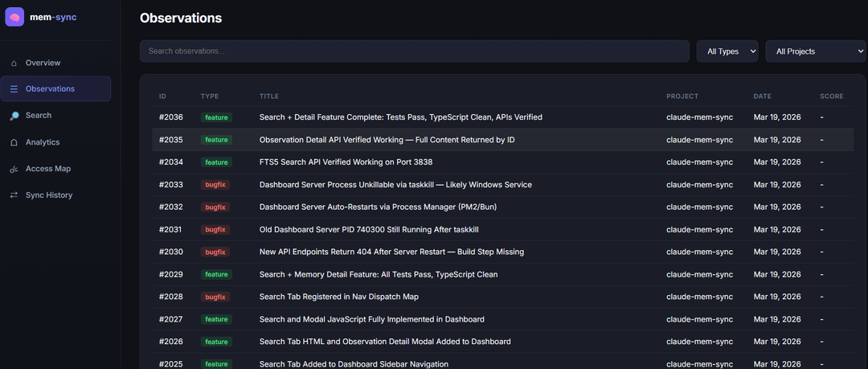Viewport: 868px width, 369px height.
Task: Open 'Observation Detail API Verified Working' title
Action: [387, 140]
